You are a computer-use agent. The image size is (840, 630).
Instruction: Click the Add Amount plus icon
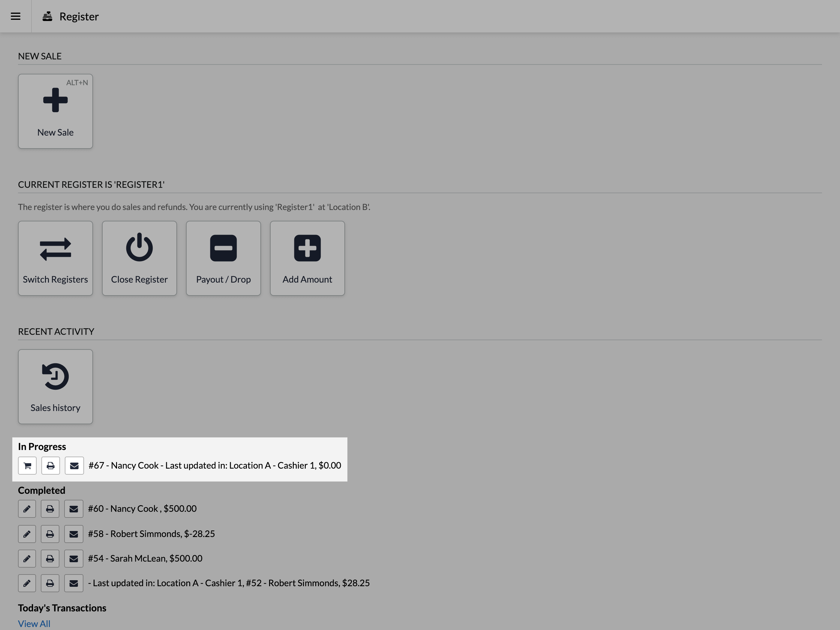[307, 248]
